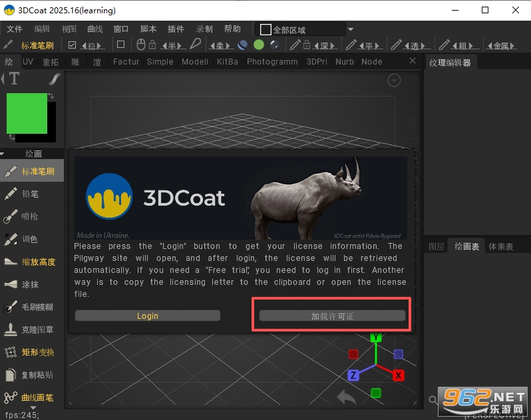531x420 pixels.
Task: Adjust the 柔 softness slider
Action: click(220, 45)
